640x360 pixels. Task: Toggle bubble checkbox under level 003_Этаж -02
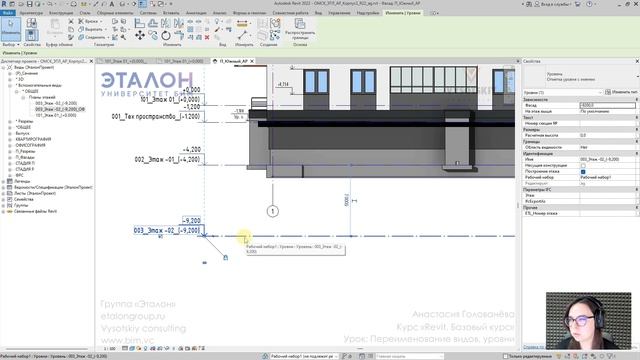[x=160, y=236]
